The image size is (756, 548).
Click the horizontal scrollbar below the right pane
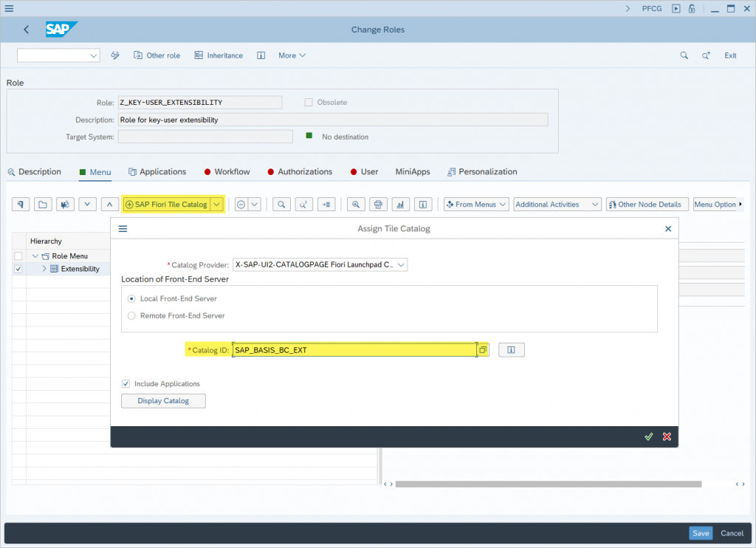tap(549, 484)
